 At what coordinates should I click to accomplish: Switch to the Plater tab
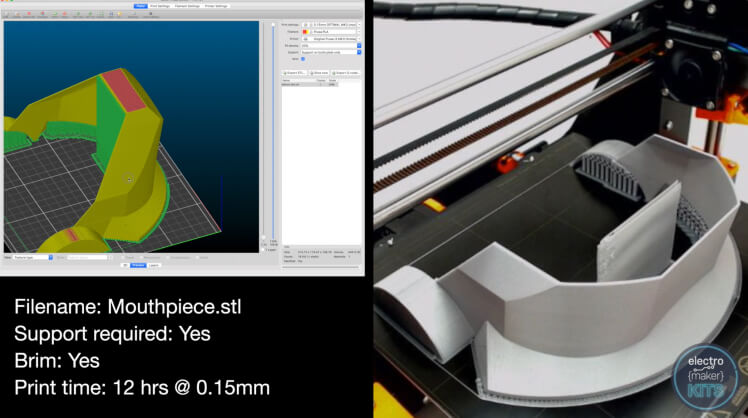[140, 6]
